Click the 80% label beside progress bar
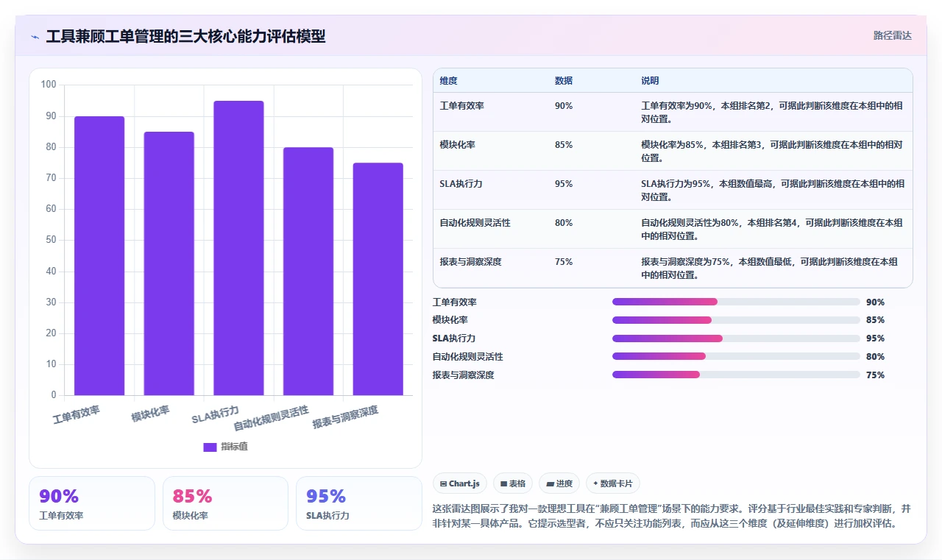Image resolution: width=942 pixels, height=560 pixels. 875,357
